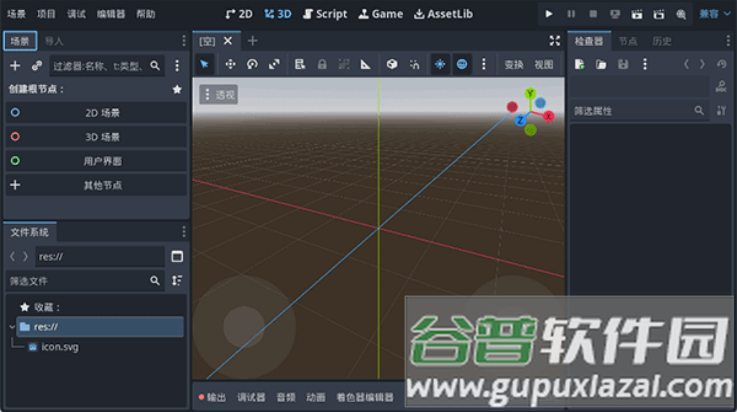Open the 透视 perspective view menu
This screenshot has height=412, width=737.
219,95
